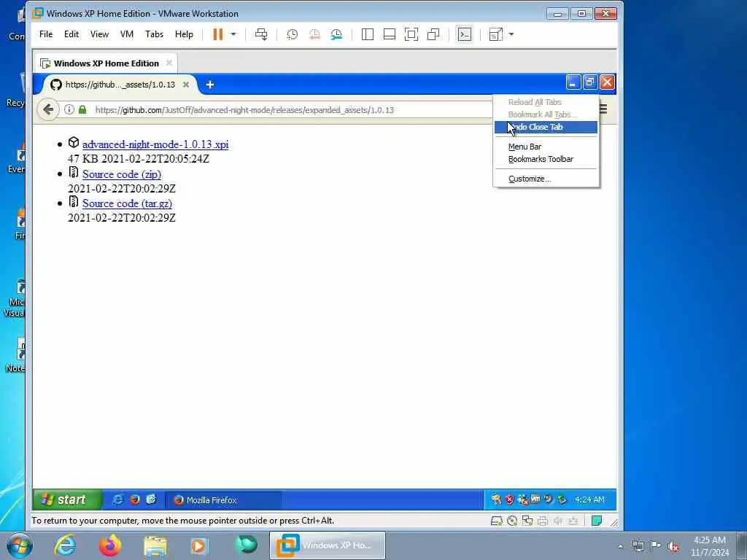Open VMware Tabs menu

click(x=155, y=34)
